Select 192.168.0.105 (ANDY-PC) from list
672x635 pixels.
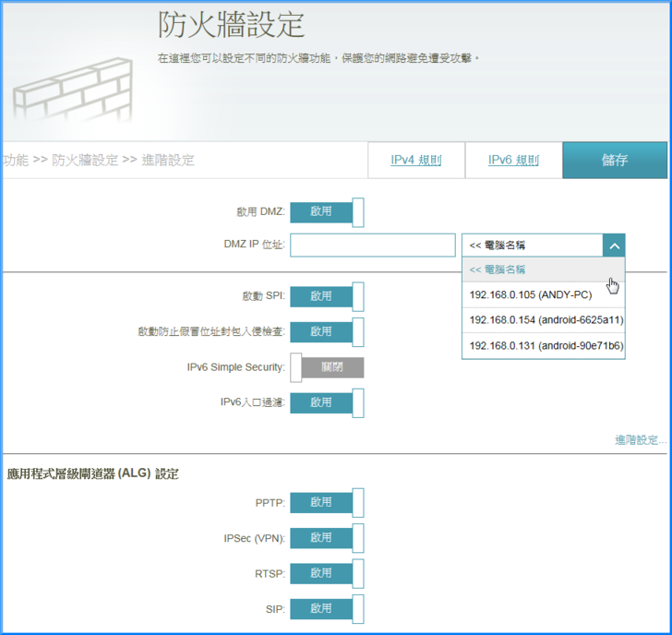[x=530, y=294]
